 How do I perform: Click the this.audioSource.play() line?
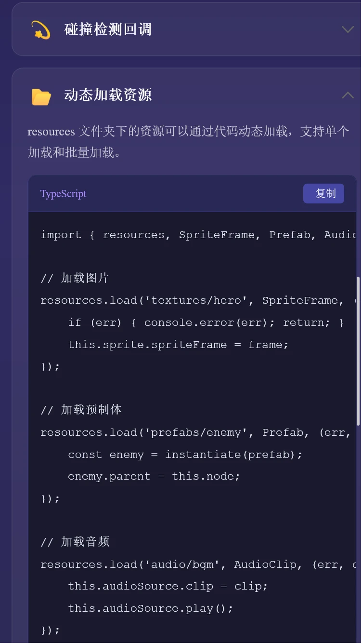point(151,608)
